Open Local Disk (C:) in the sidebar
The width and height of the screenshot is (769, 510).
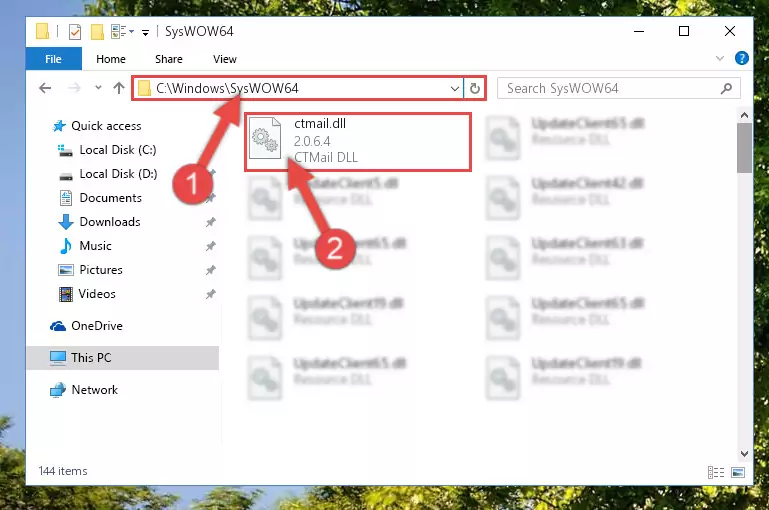(118, 150)
